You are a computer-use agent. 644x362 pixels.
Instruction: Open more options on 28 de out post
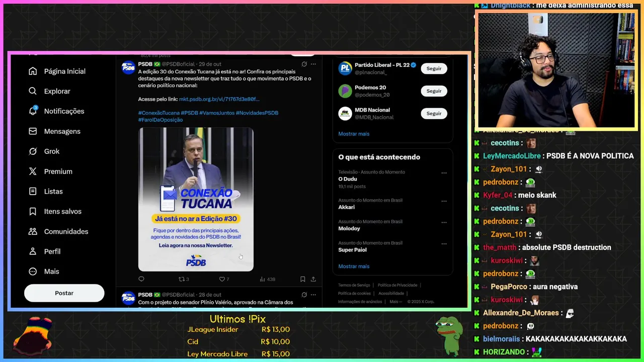[313, 295]
